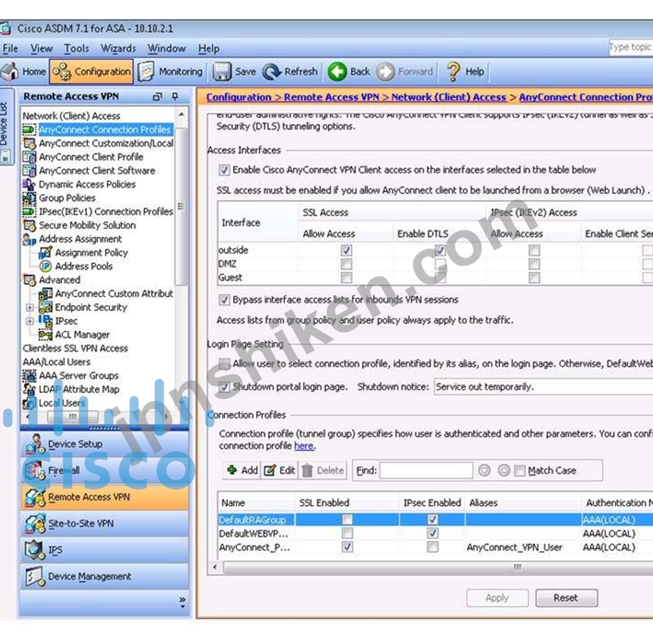Select AnyConnect Connection Profiles tree item
653x644 pixels.
[x=105, y=129]
